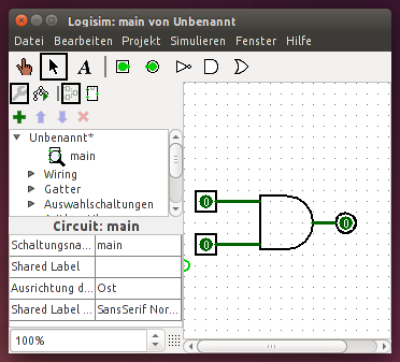Add an input pin from the toolbar
Image resolution: width=400 pixels, height=362 pixels.
[123, 67]
